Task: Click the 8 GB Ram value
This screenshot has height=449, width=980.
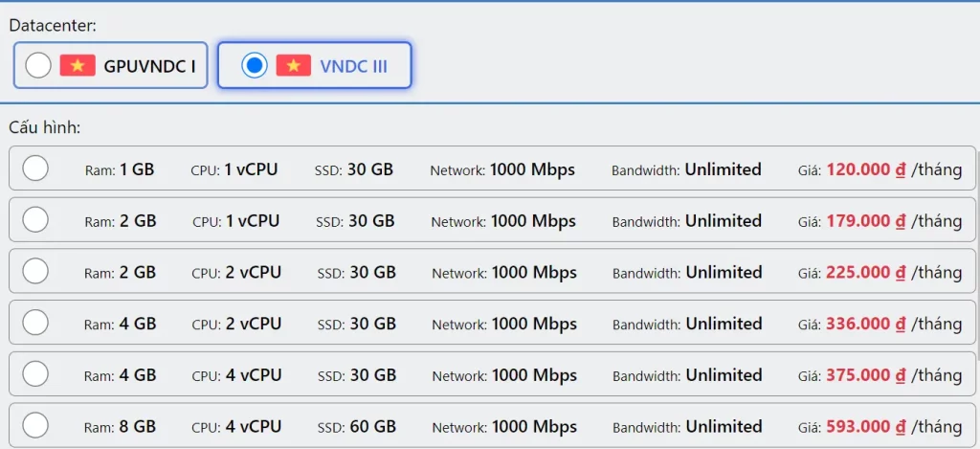Action: coord(139,426)
